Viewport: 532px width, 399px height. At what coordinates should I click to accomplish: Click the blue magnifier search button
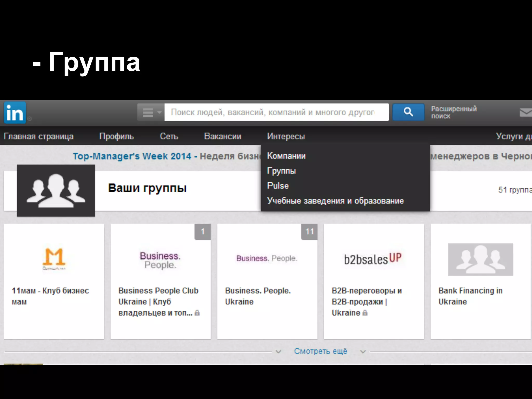[x=408, y=112]
